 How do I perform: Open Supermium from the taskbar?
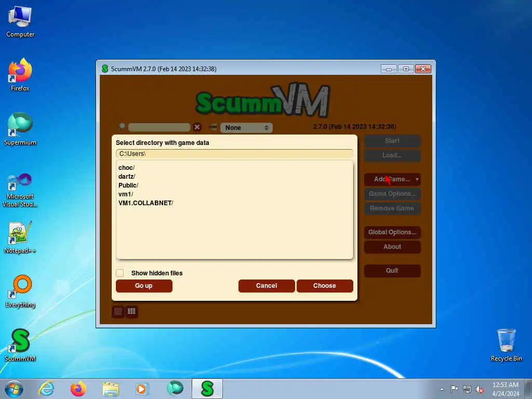(x=175, y=389)
